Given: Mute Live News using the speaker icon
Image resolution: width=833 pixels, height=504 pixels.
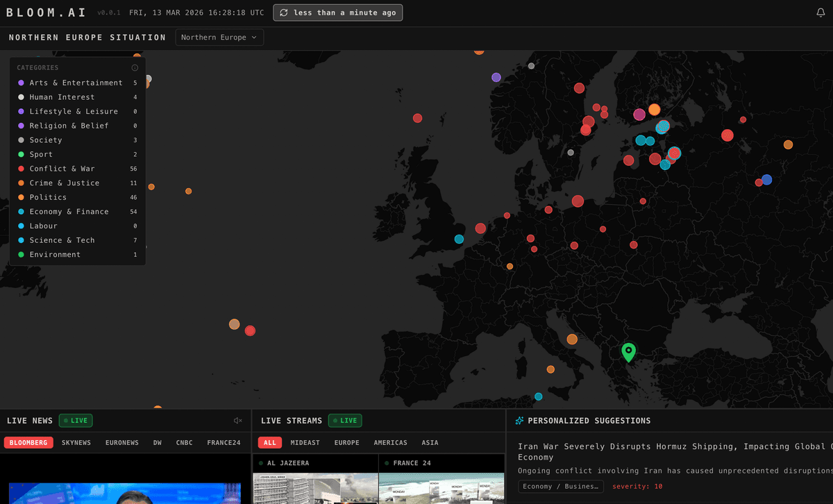Looking at the screenshot, I should pyautogui.click(x=237, y=420).
